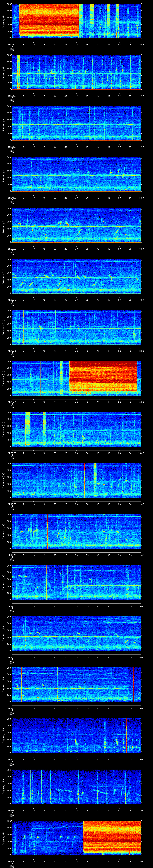This screenshot has width=153, height=868.
Task: Click the 15-second tick label under 21:14:00 panel
Action: pos(44,708)
